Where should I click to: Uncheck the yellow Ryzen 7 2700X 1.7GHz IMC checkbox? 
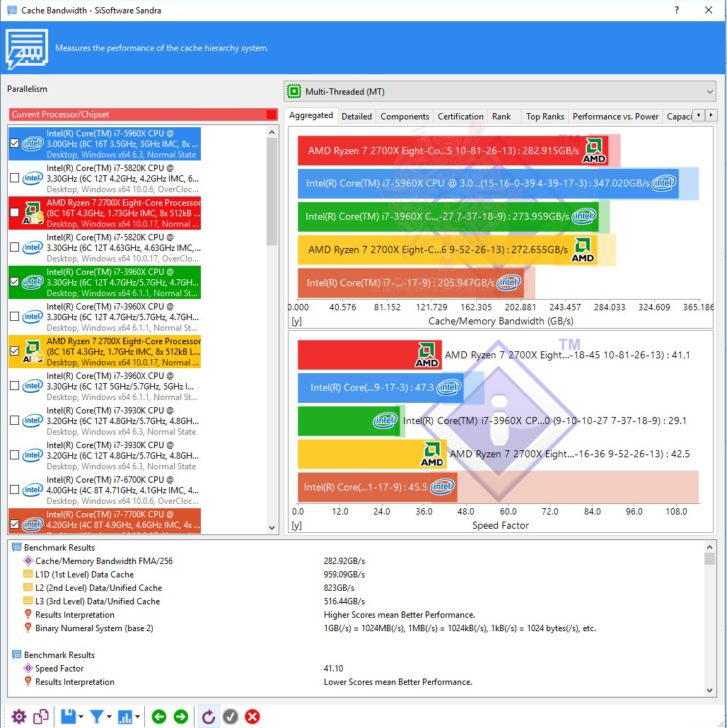[14, 351]
